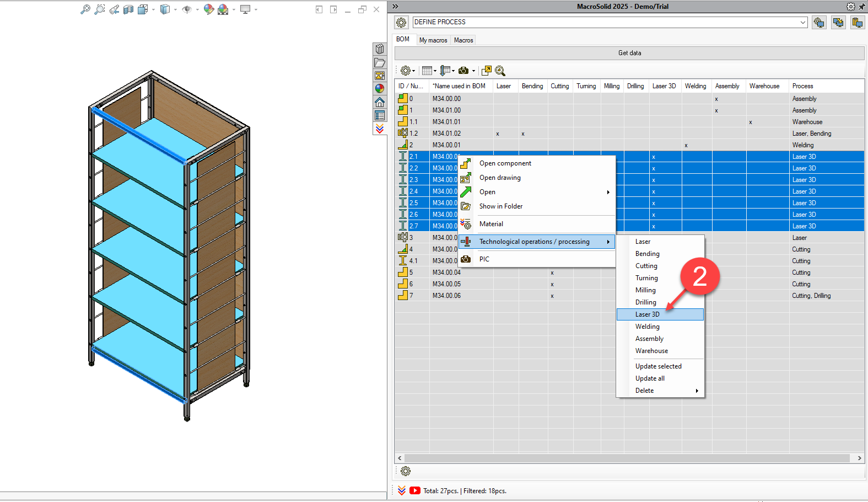Choose Bending from the operations submenu
The image size is (868, 502).
[x=660, y=254]
